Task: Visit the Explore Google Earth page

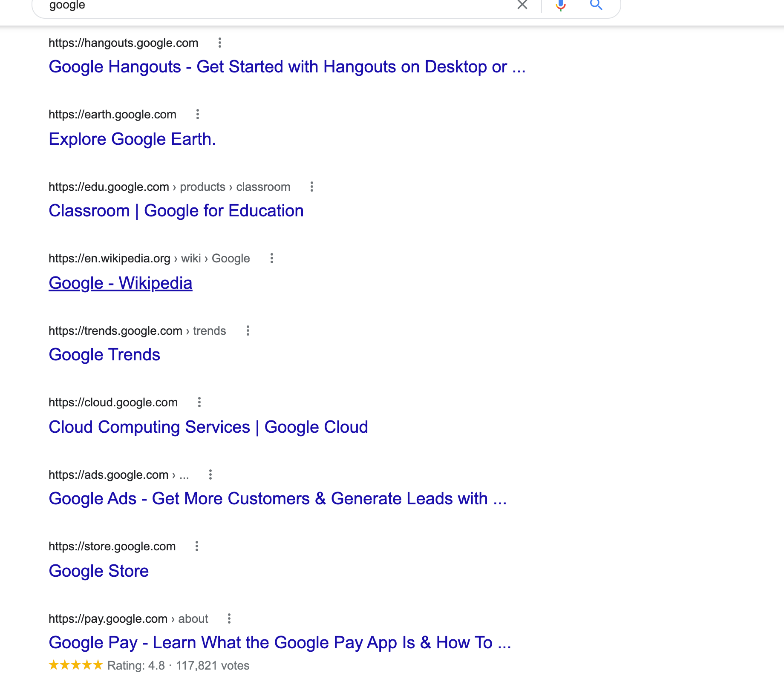Action: click(x=132, y=139)
